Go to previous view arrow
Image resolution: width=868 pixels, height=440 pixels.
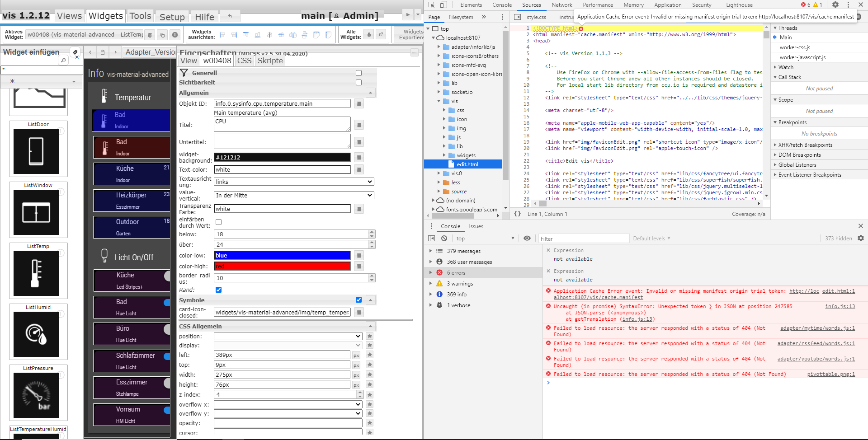tap(90, 52)
